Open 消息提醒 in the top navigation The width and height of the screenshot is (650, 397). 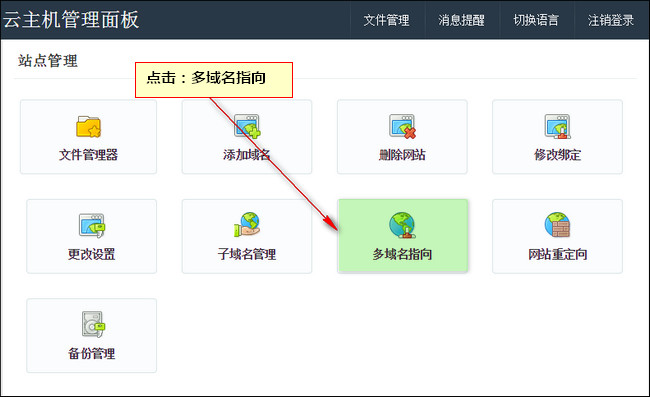pyautogui.click(x=461, y=20)
